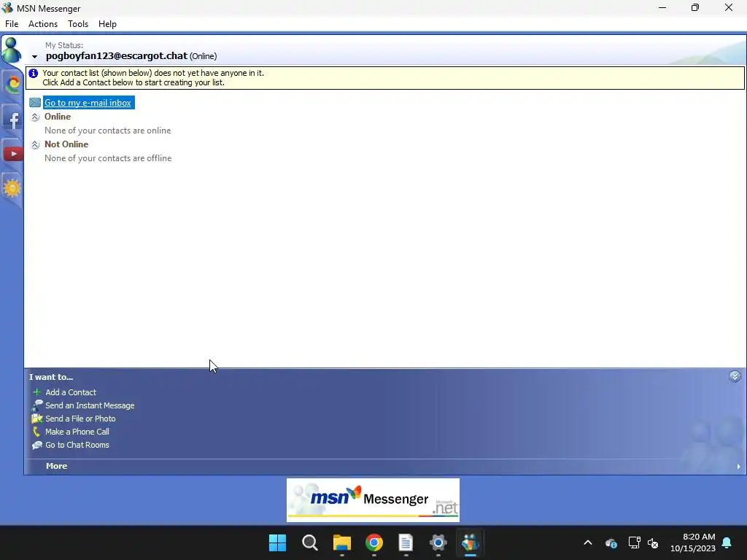Image resolution: width=747 pixels, height=560 pixels.
Task: Click the Not Online group header
Action: pos(66,144)
